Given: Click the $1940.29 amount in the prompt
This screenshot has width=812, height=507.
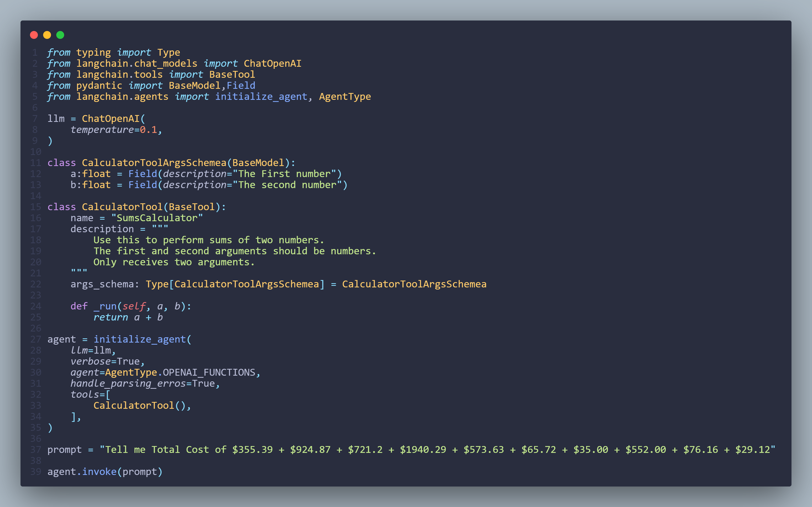Looking at the screenshot, I should 423,450.
